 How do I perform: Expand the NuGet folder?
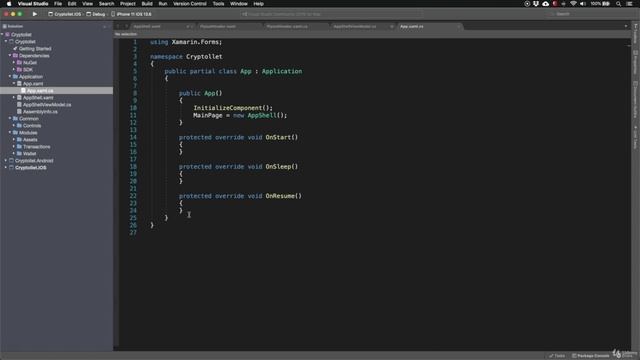14,62
